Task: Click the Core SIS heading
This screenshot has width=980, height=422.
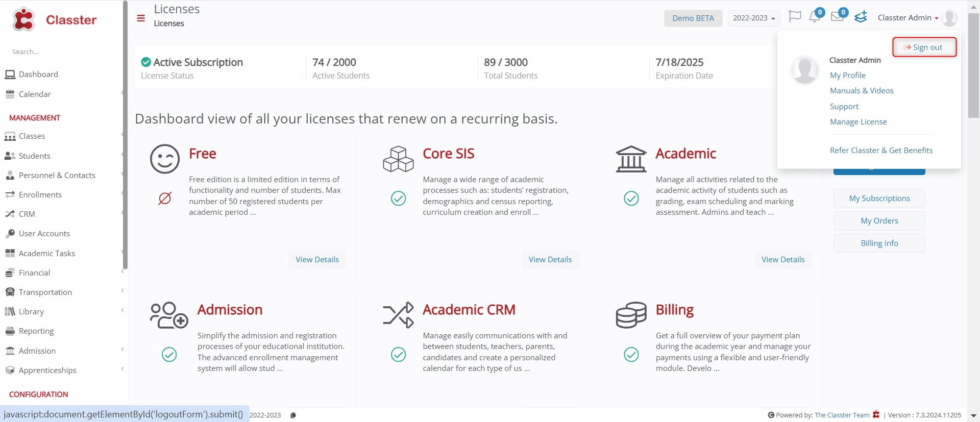Action: coord(449,154)
